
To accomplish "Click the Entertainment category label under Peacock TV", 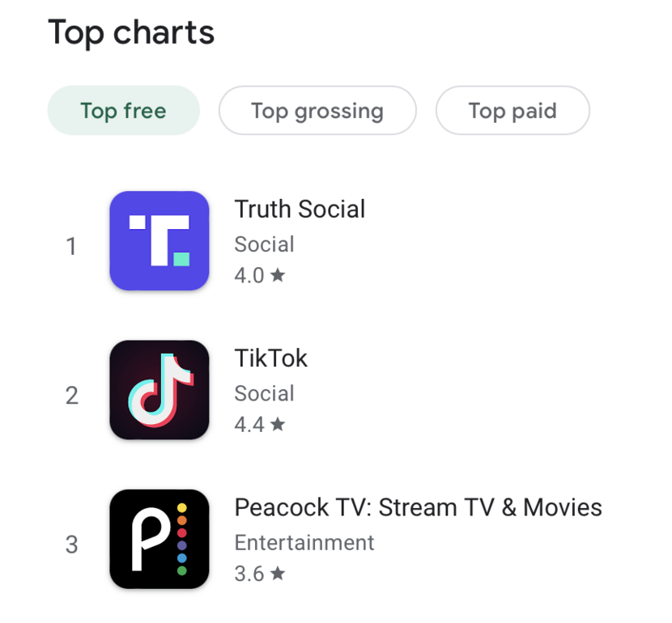I will 304,543.
